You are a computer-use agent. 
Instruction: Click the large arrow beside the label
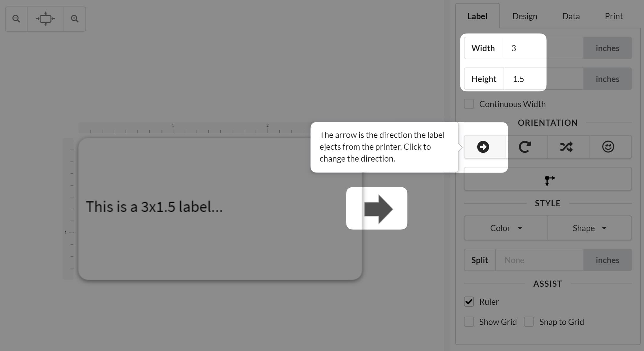click(x=378, y=209)
